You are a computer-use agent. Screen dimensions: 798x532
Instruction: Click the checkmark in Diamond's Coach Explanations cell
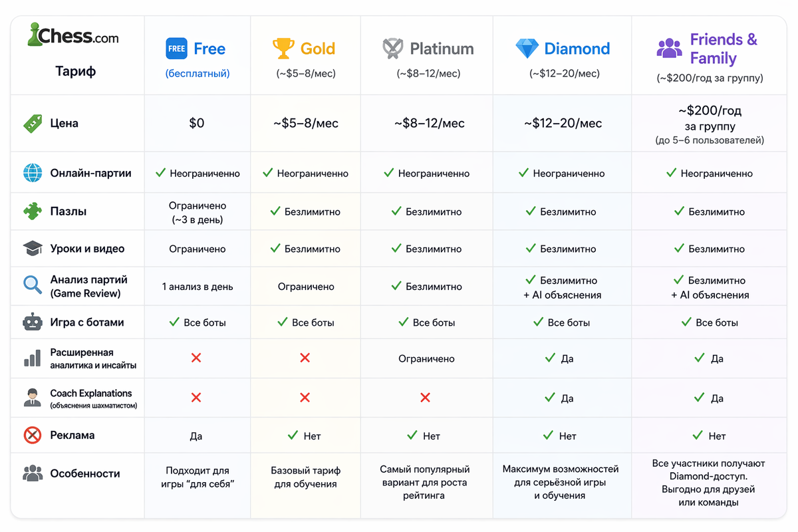pyautogui.click(x=550, y=398)
